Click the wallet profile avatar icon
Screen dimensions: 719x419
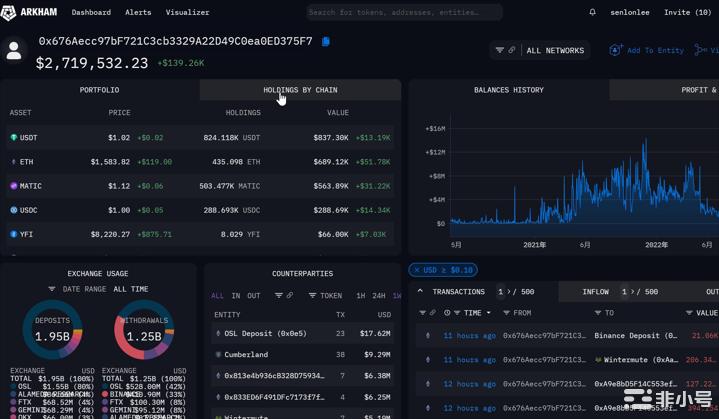[15, 51]
